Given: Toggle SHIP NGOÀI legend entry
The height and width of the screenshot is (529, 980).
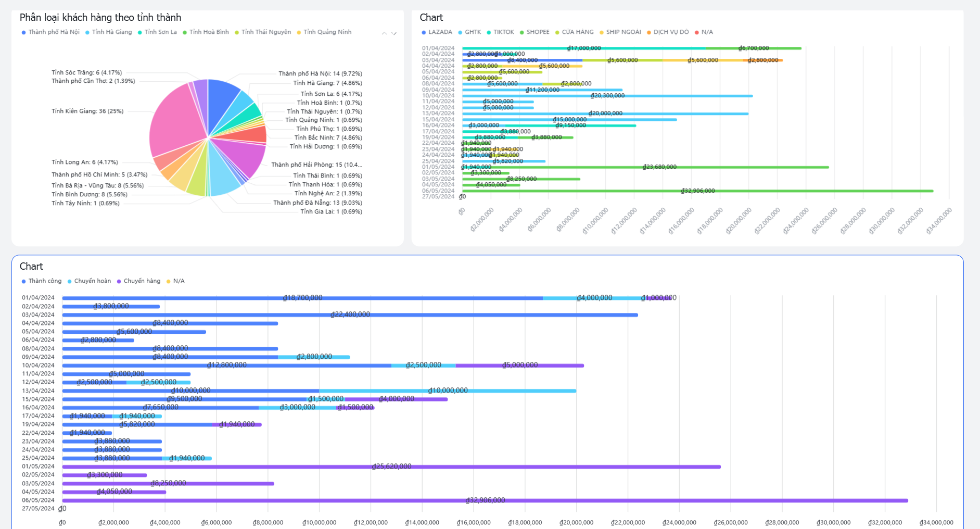Looking at the screenshot, I should (620, 32).
